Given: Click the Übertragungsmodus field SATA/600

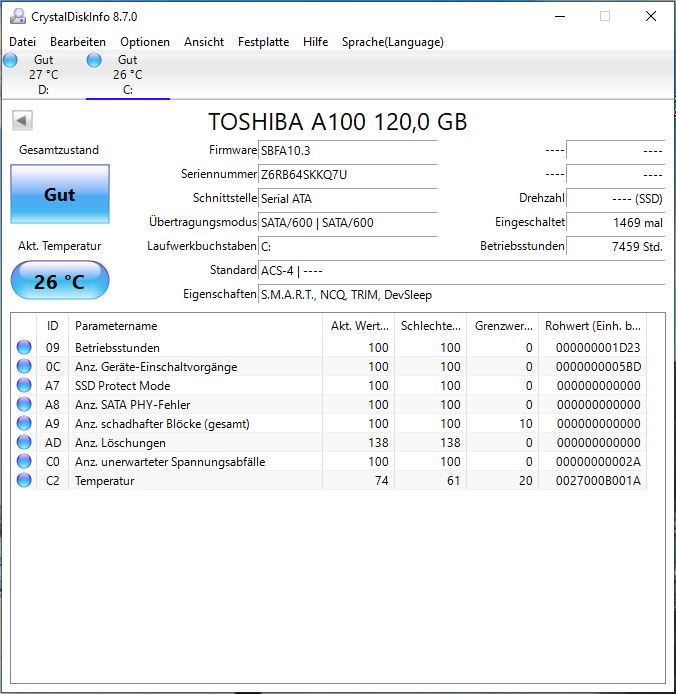Looking at the screenshot, I should pos(348,223).
